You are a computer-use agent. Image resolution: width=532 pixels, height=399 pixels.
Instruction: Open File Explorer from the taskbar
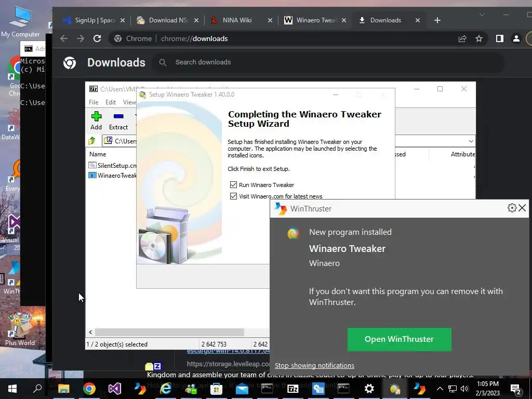[x=63, y=389]
